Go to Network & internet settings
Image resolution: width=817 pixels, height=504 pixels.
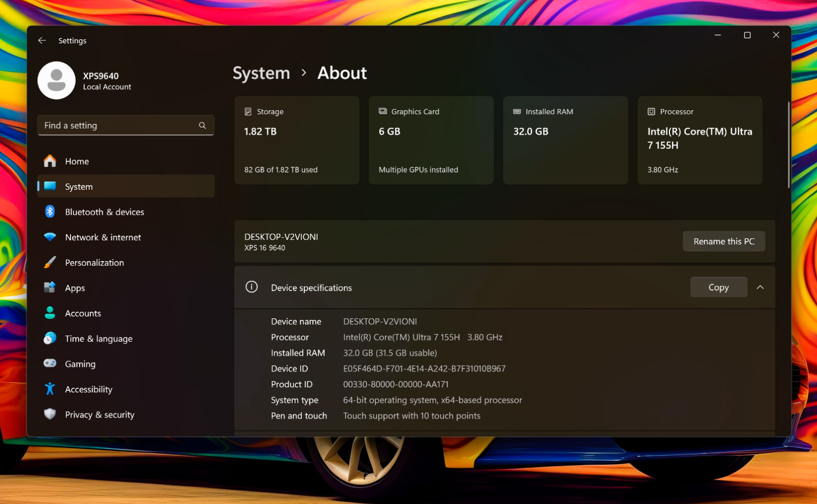click(126, 237)
